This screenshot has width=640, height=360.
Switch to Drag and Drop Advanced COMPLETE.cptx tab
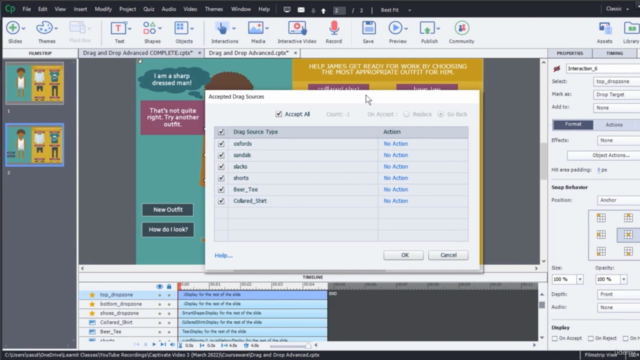coord(138,53)
